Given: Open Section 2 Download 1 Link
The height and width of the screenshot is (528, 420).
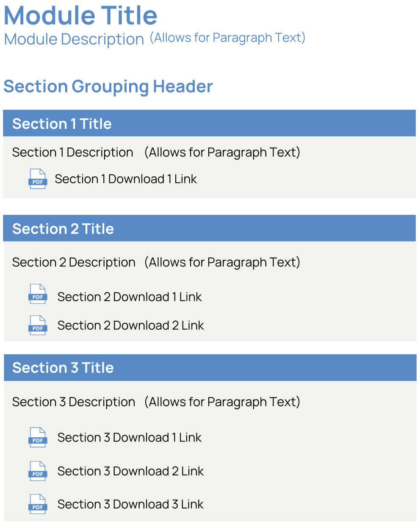Looking at the screenshot, I should [x=130, y=297].
